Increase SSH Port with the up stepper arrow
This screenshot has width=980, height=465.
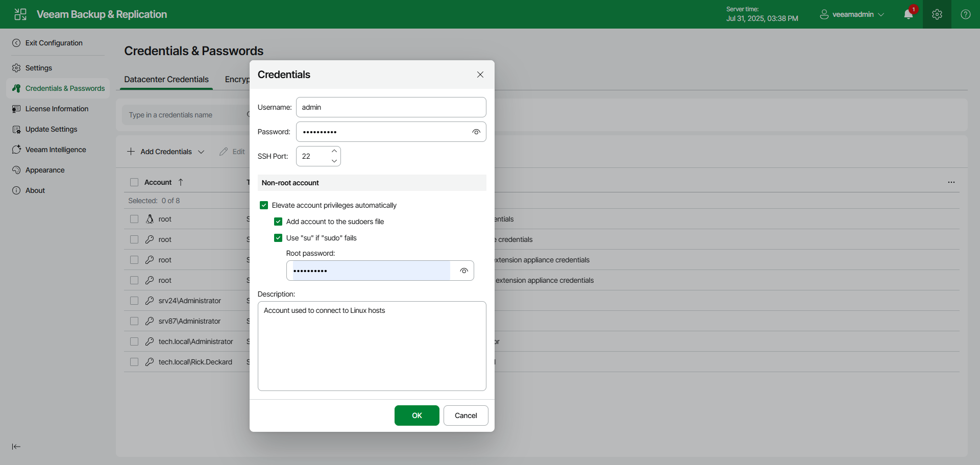334,151
